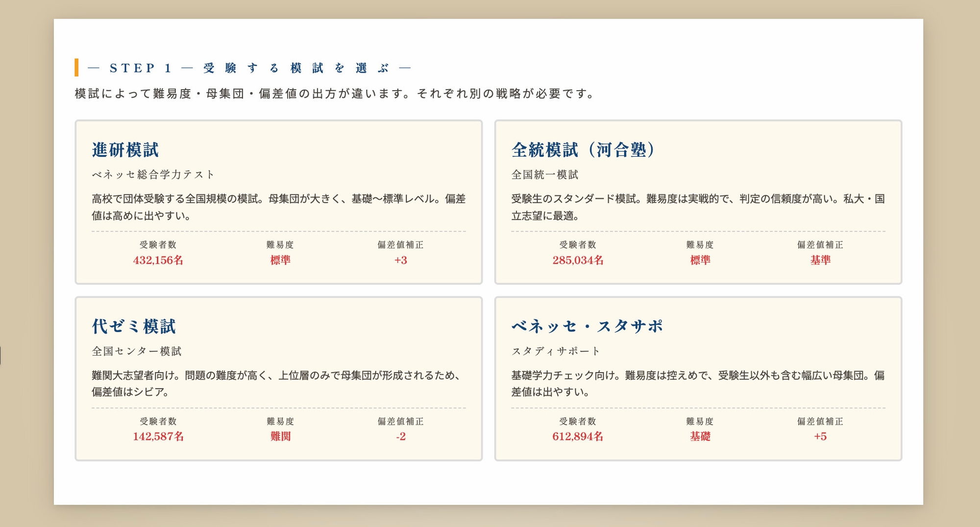Click the 受験者数 value 432,156名

coord(158,261)
